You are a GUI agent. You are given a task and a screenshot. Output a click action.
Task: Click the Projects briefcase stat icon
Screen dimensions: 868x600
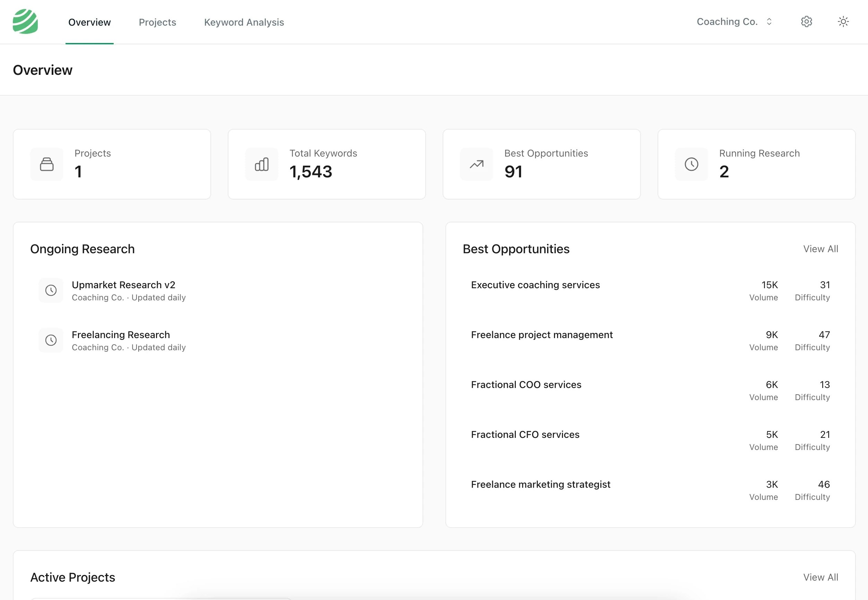click(47, 164)
